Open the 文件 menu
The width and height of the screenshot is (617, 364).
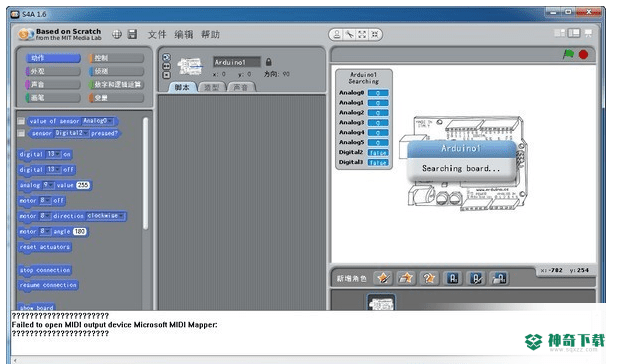tap(157, 35)
